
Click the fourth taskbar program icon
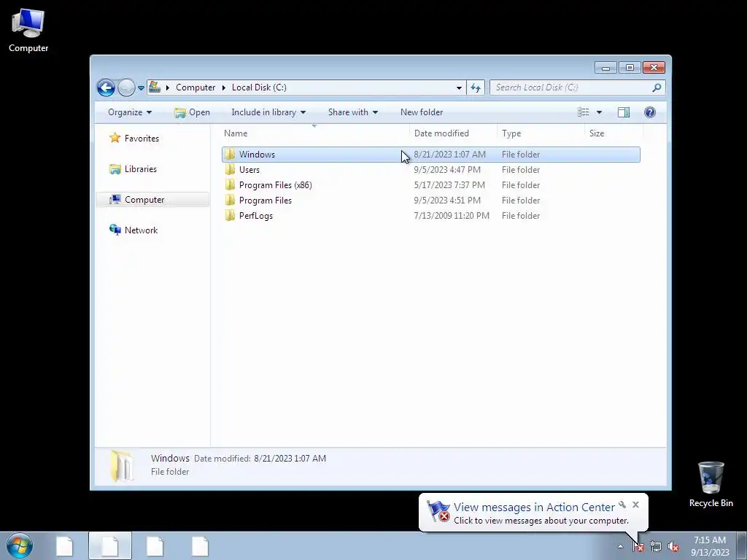tap(200, 546)
